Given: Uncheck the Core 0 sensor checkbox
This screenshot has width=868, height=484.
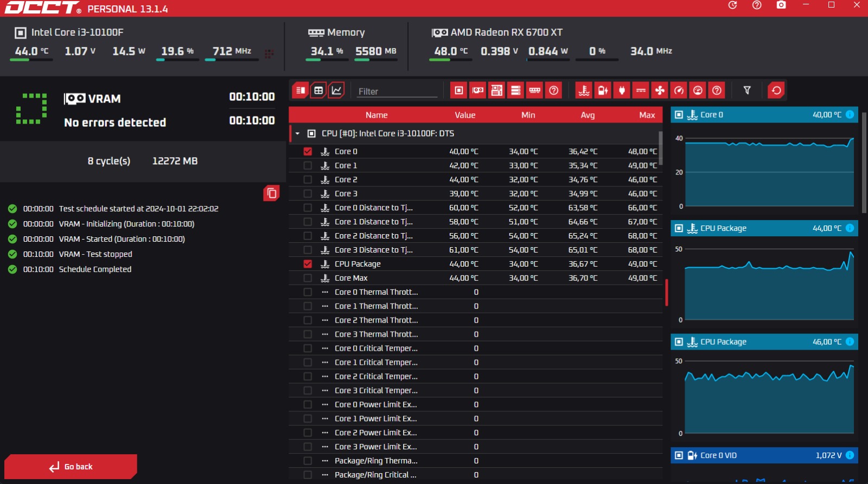Looking at the screenshot, I should point(308,151).
